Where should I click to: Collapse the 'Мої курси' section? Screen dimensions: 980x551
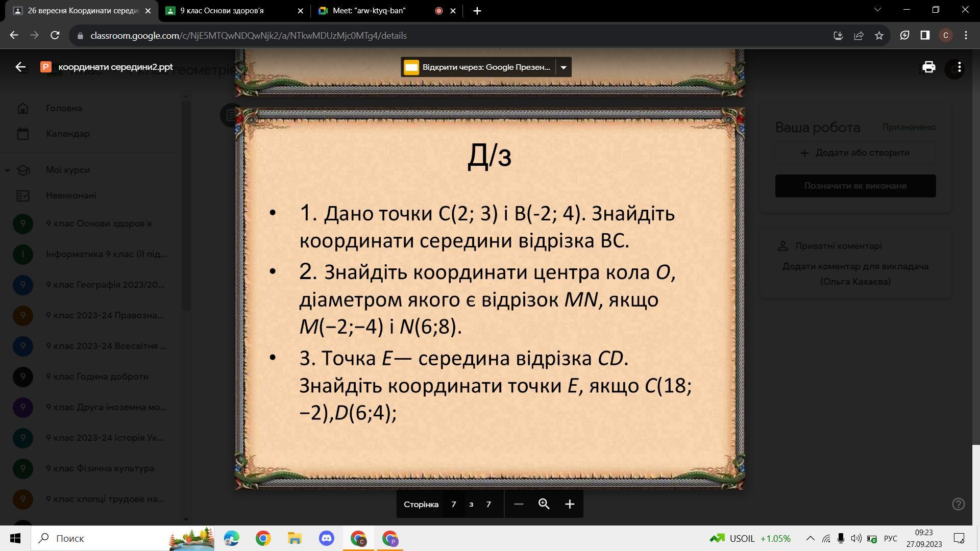(x=8, y=170)
